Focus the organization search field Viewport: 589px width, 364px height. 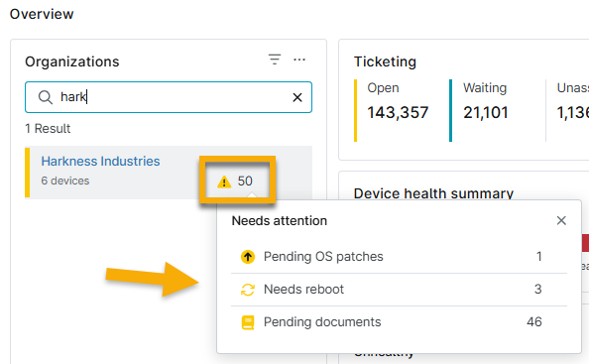pyautogui.click(x=169, y=97)
